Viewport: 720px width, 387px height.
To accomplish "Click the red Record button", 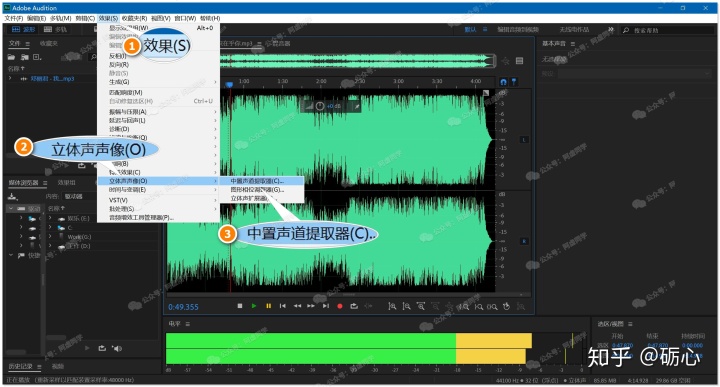I will 340,306.
